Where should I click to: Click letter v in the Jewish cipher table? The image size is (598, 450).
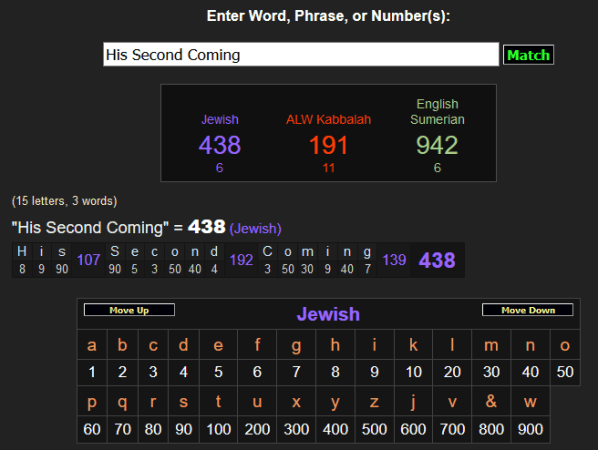(452, 402)
